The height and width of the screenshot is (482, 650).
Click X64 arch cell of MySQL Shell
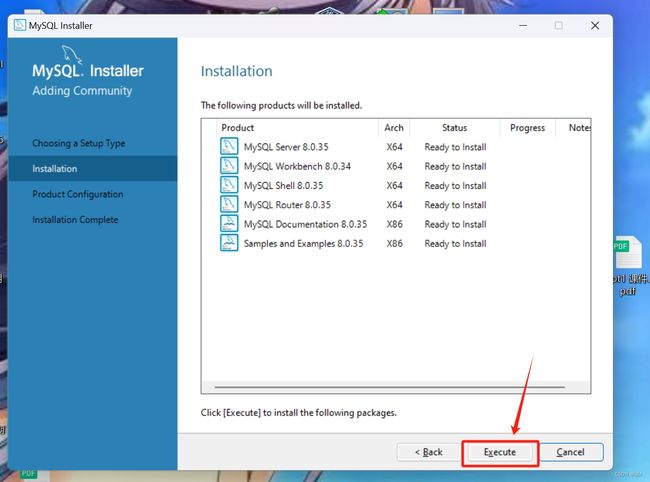[394, 186]
